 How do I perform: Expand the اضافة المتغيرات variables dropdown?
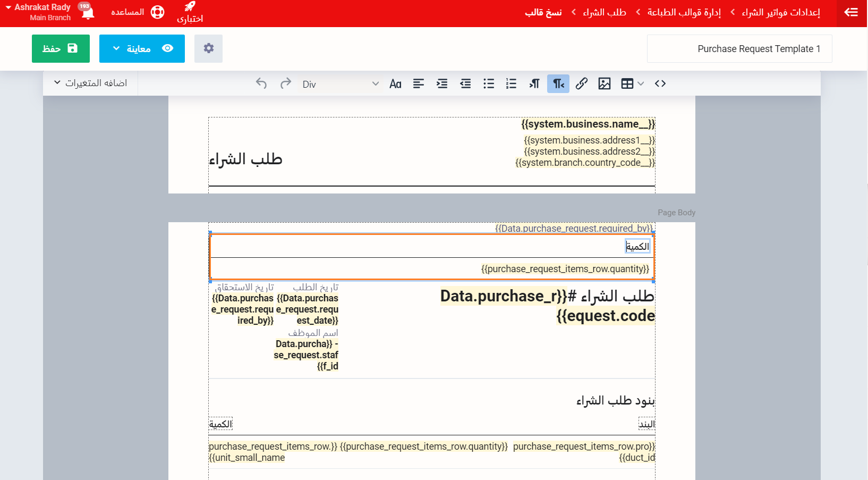tap(90, 83)
